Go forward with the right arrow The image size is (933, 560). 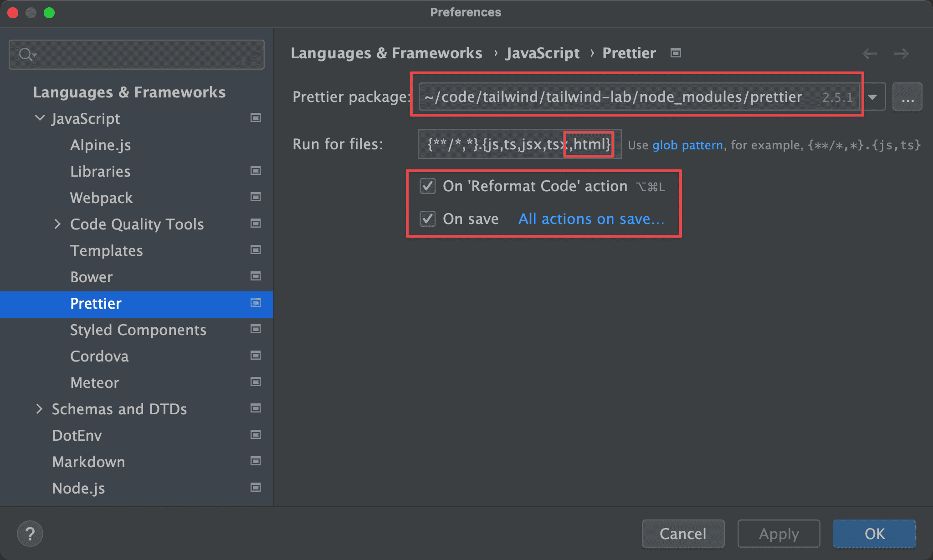click(x=902, y=54)
